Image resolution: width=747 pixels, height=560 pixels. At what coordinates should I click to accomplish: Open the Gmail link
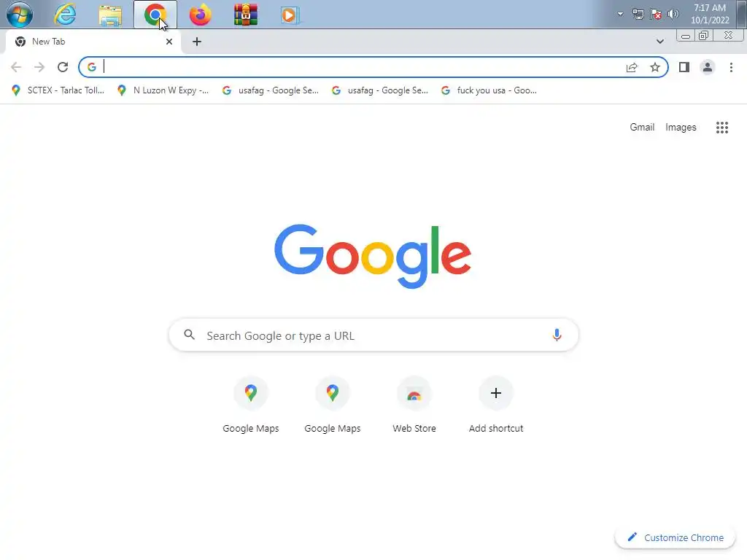click(x=642, y=127)
